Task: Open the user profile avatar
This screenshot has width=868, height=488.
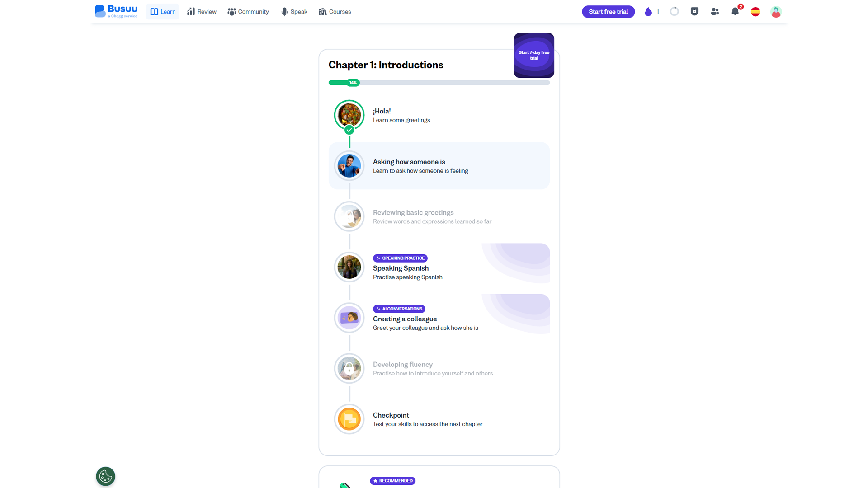Action: 776,12
